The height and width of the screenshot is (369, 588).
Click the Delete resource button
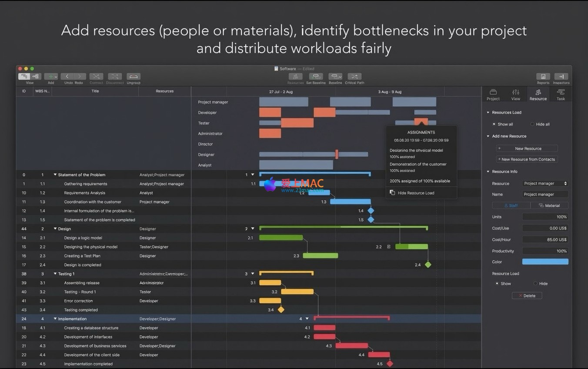(x=527, y=296)
